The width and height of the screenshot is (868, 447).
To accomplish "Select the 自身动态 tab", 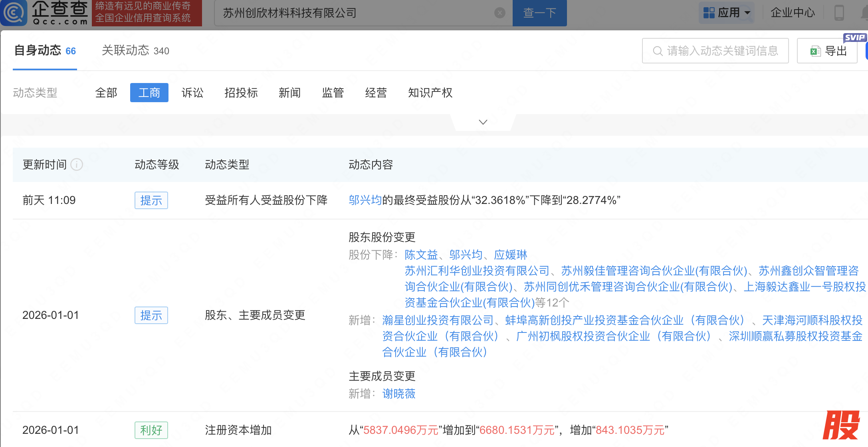I will (x=45, y=51).
